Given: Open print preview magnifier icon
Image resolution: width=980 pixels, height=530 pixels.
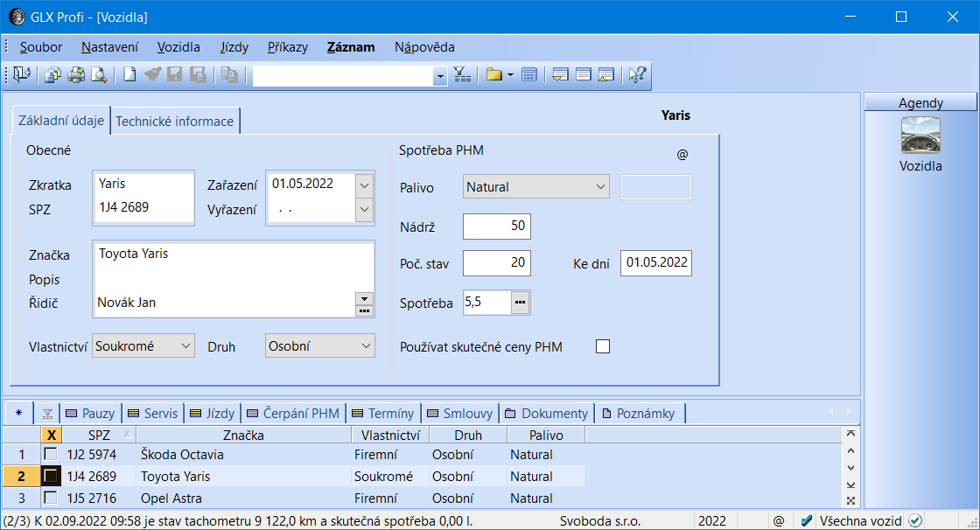Looking at the screenshot, I should [x=99, y=75].
